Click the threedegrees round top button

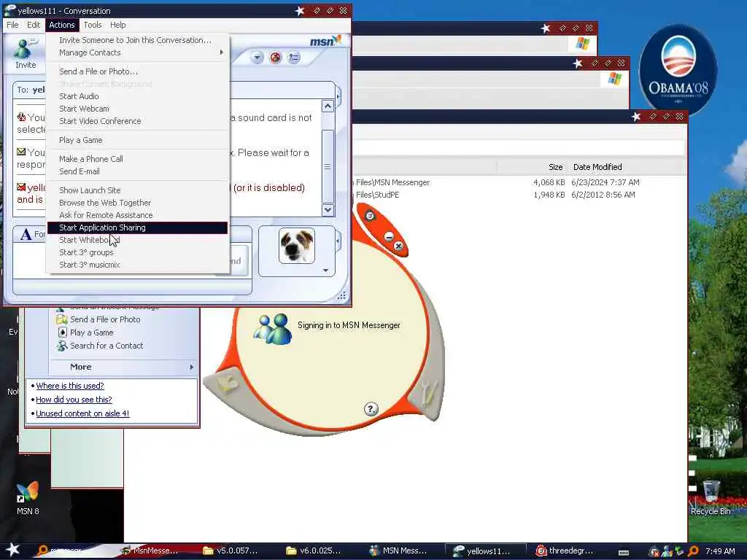coord(370,216)
